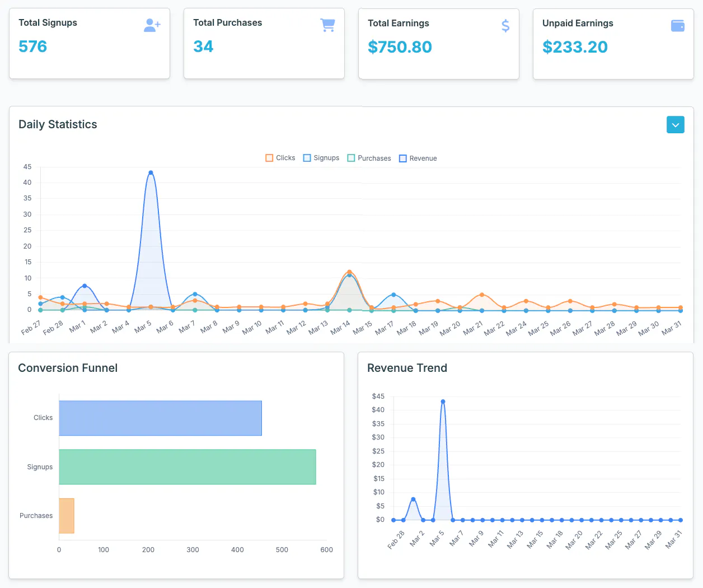This screenshot has height=588, width=703.
Task: Click the Conversion Funnel heading
Action: point(68,368)
